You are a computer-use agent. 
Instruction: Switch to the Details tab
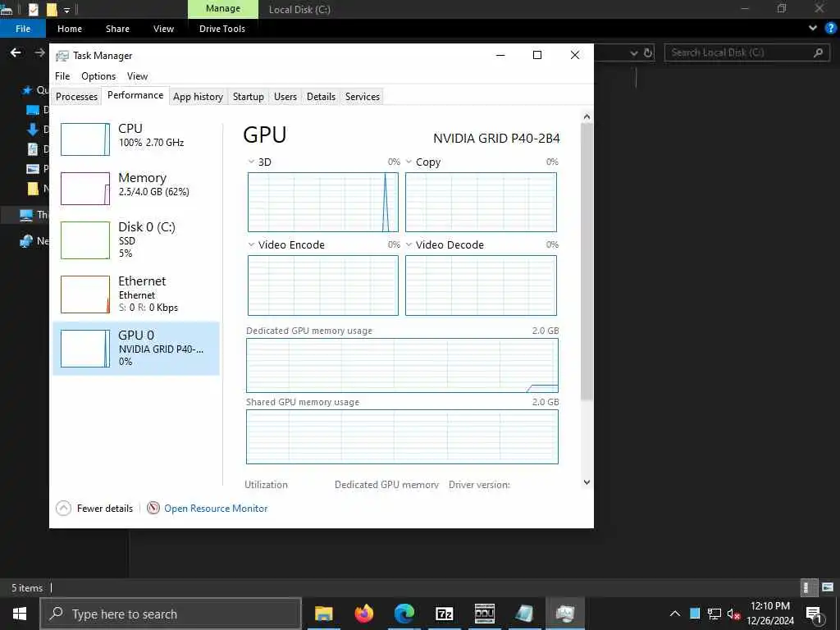321,97
